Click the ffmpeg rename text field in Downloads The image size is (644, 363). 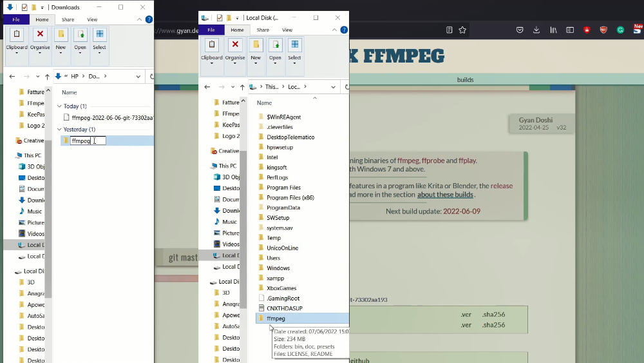(x=88, y=141)
